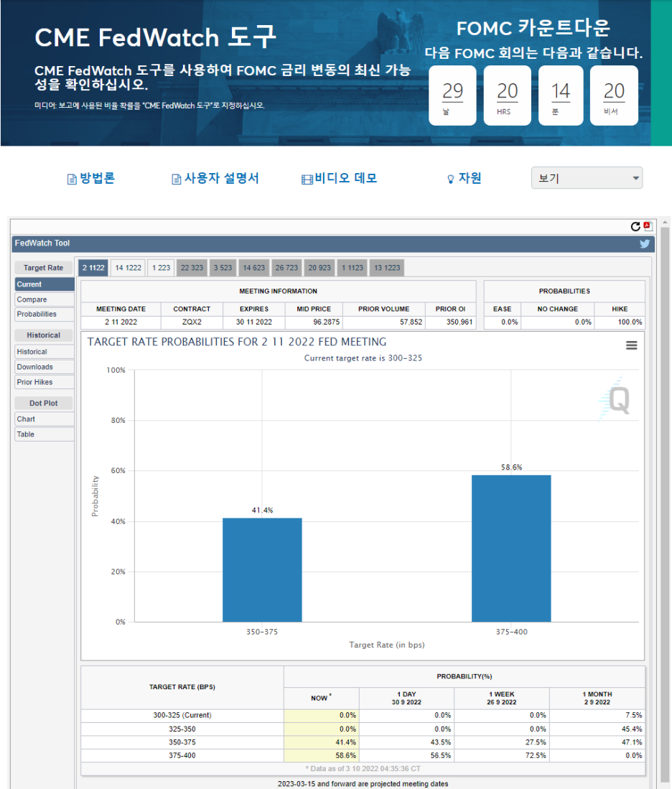The image size is (672, 789).
Task: Click the 350-375 bar in chart
Action: pyautogui.click(x=262, y=570)
